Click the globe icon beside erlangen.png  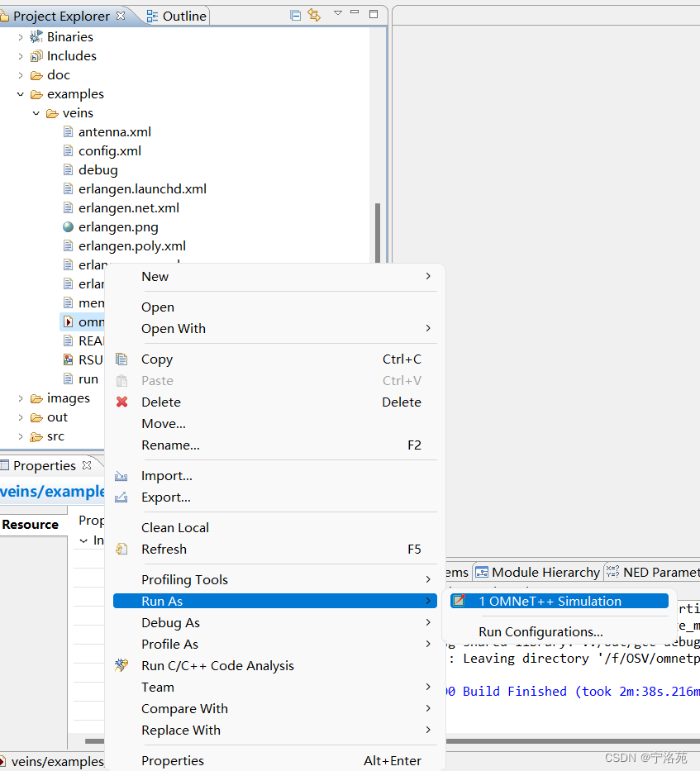[x=69, y=226]
